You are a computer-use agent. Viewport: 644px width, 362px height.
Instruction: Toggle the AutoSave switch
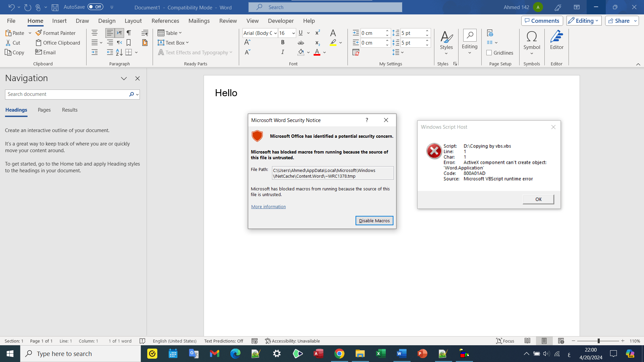coord(95,7)
